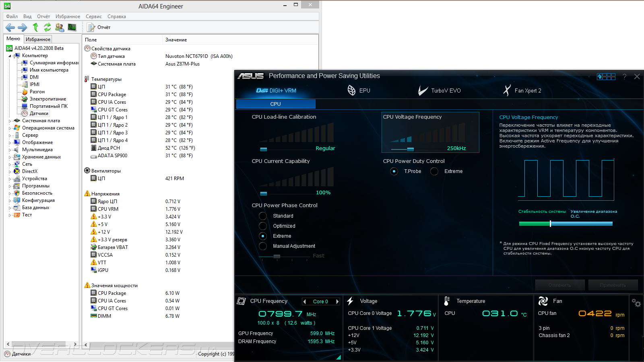This screenshot has width=644, height=362.
Task: Click the AIDA64 Forward arrow toolbar icon
Action: coord(23,27)
